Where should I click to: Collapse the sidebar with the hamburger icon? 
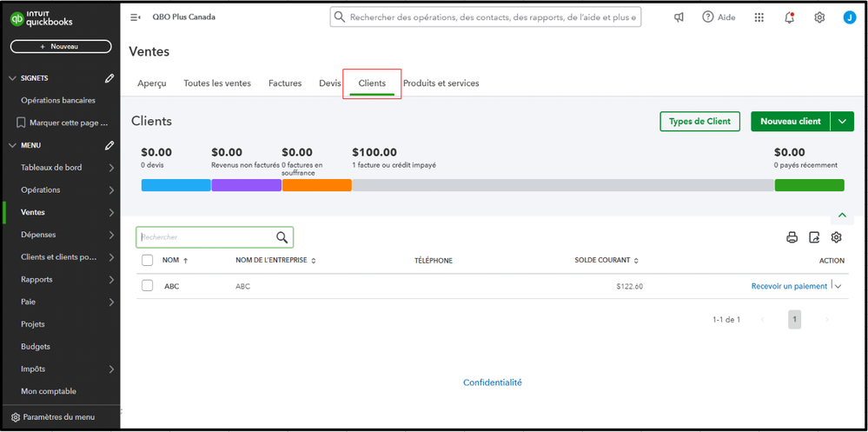coord(135,17)
